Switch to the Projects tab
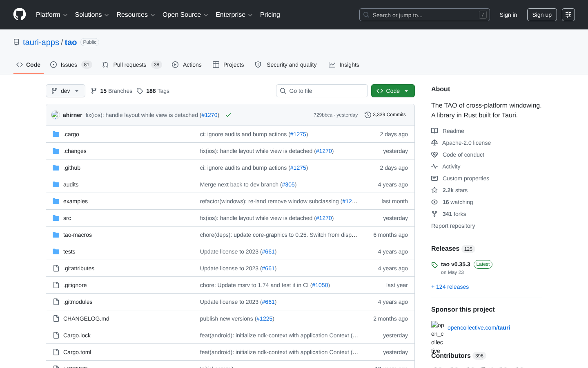588x368 pixels. [228, 65]
